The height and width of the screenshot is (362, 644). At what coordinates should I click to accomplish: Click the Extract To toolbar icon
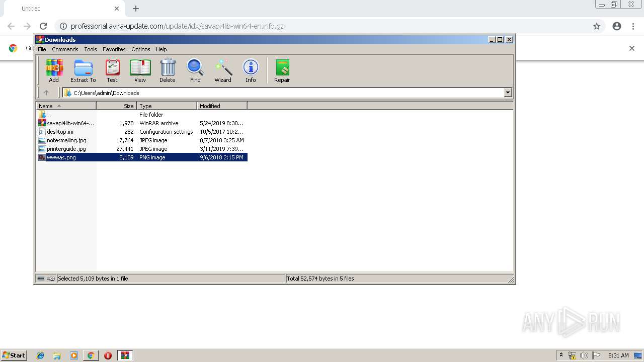(x=83, y=70)
